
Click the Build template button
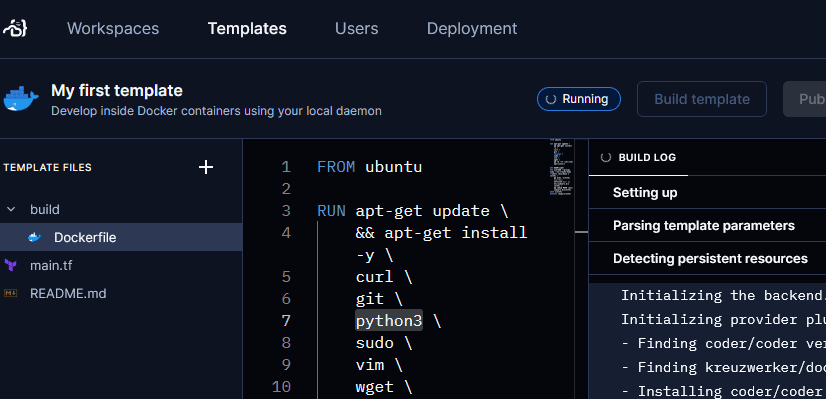[x=702, y=99]
